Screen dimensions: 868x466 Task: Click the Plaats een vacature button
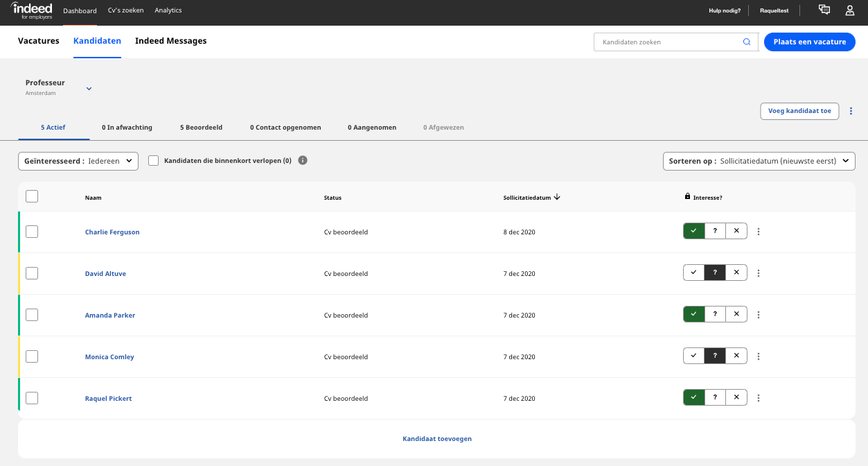810,42
